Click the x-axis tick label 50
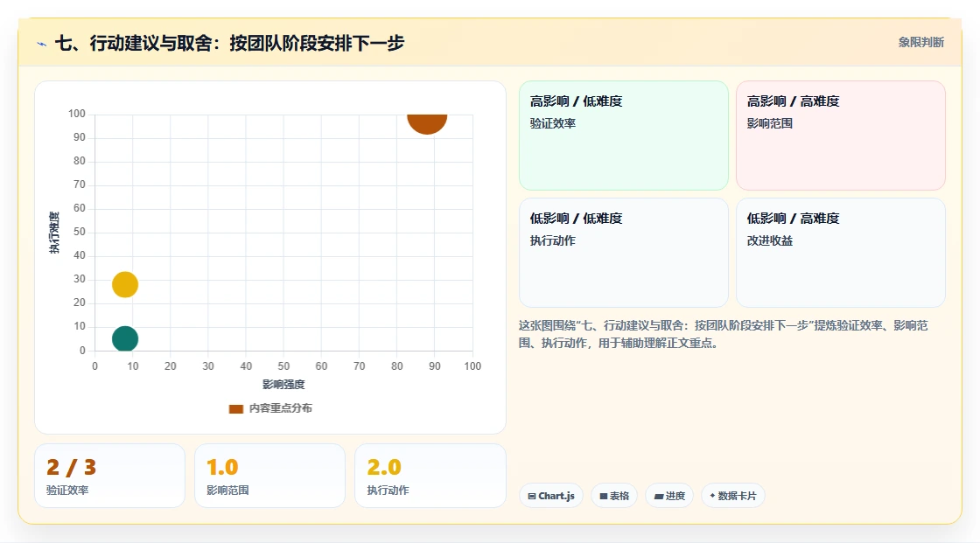The width and height of the screenshot is (980, 543). [x=283, y=366]
